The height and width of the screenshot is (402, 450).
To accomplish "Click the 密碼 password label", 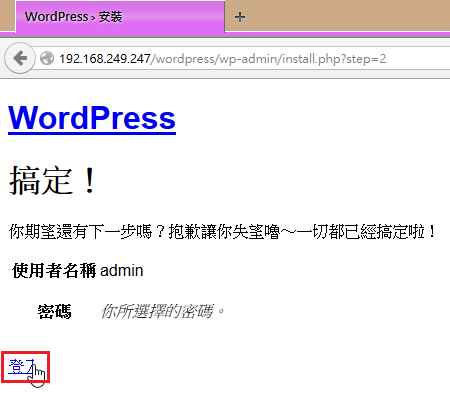I will click(x=54, y=312).
